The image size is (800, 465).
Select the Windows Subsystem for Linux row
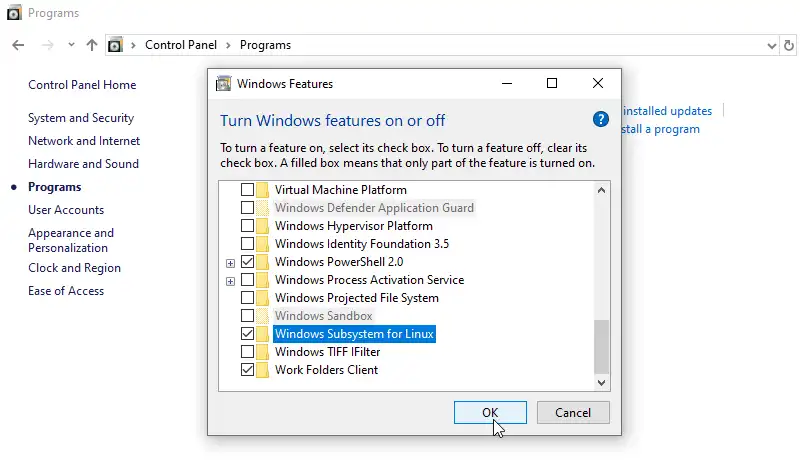click(354, 334)
